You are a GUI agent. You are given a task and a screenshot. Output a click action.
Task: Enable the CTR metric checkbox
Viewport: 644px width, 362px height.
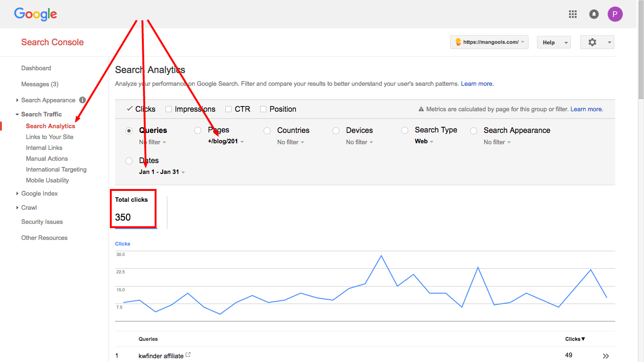click(228, 109)
